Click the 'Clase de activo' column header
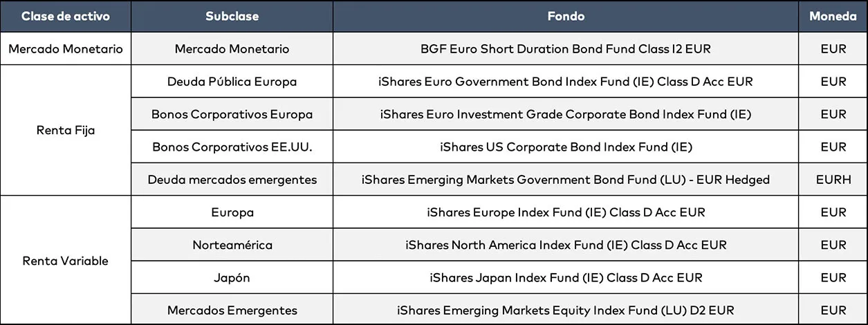This screenshot has height=325, width=868. click(x=65, y=17)
